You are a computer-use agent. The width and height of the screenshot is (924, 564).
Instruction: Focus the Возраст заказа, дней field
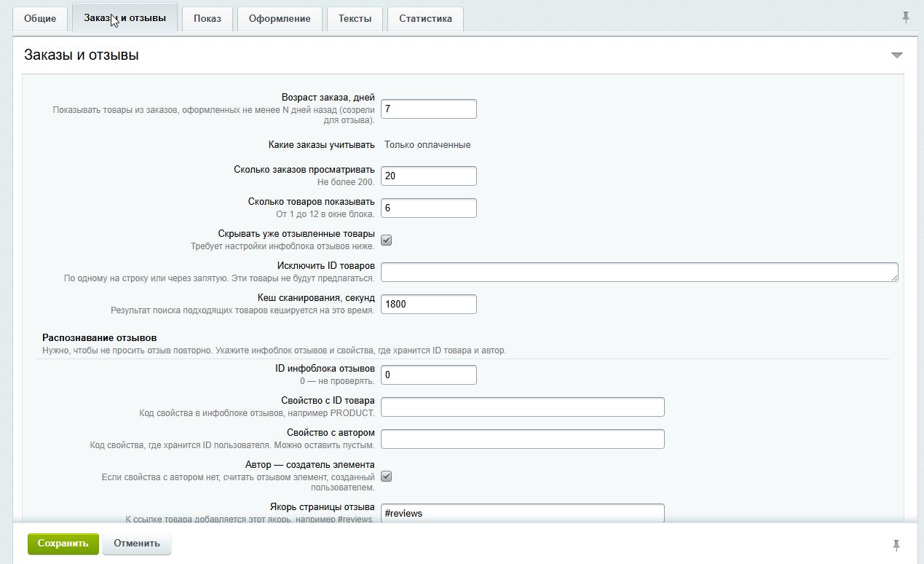tap(429, 109)
